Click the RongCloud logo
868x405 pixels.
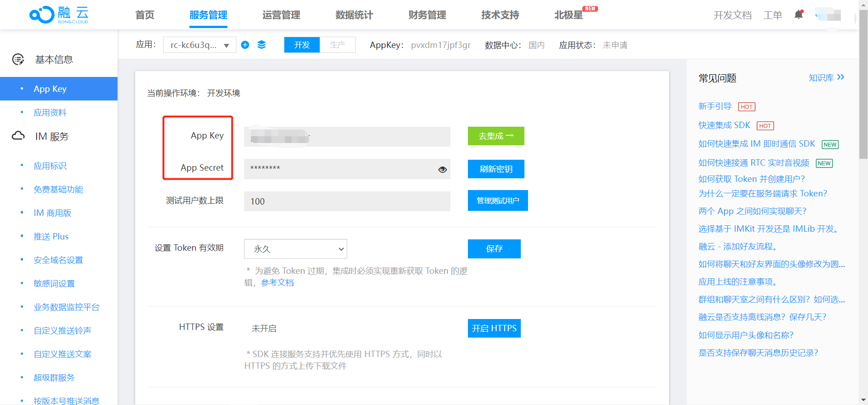click(59, 15)
